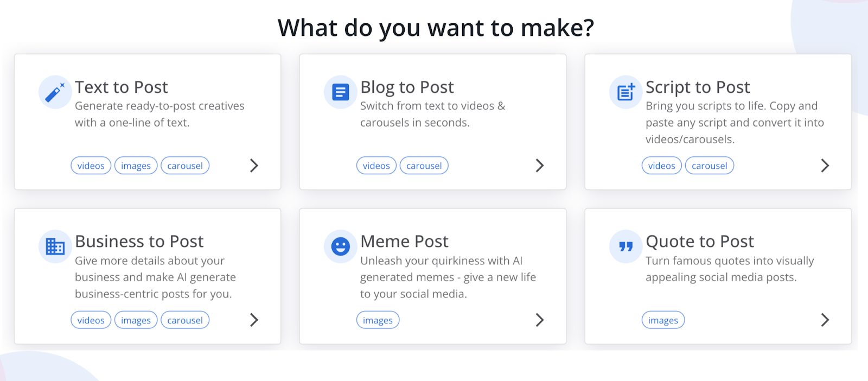Screen dimensions: 868x381
Task: Click the Script to Post notes icon
Action: (x=626, y=92)
